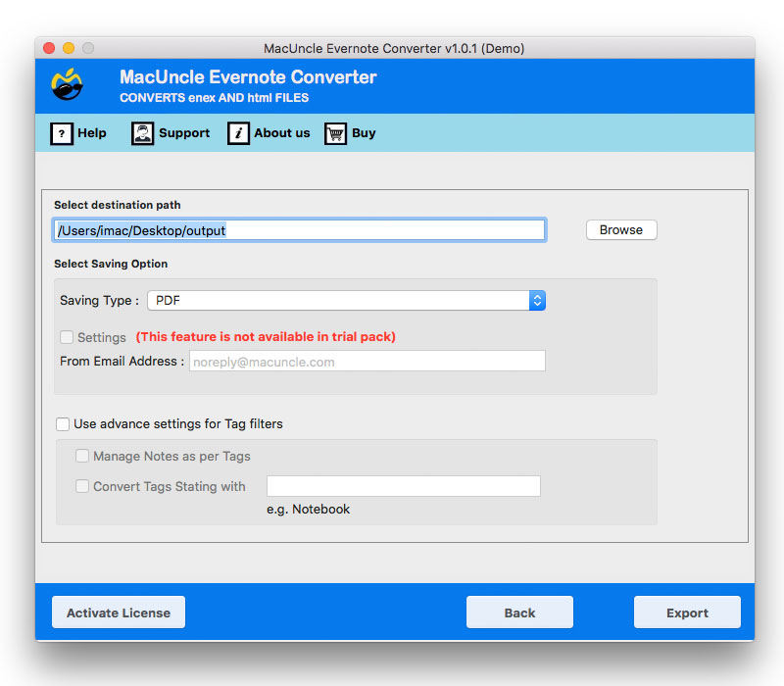Click the Buy shopping cart icon
The width and height of the screenshot is (784, 686).
coord(334,132)
